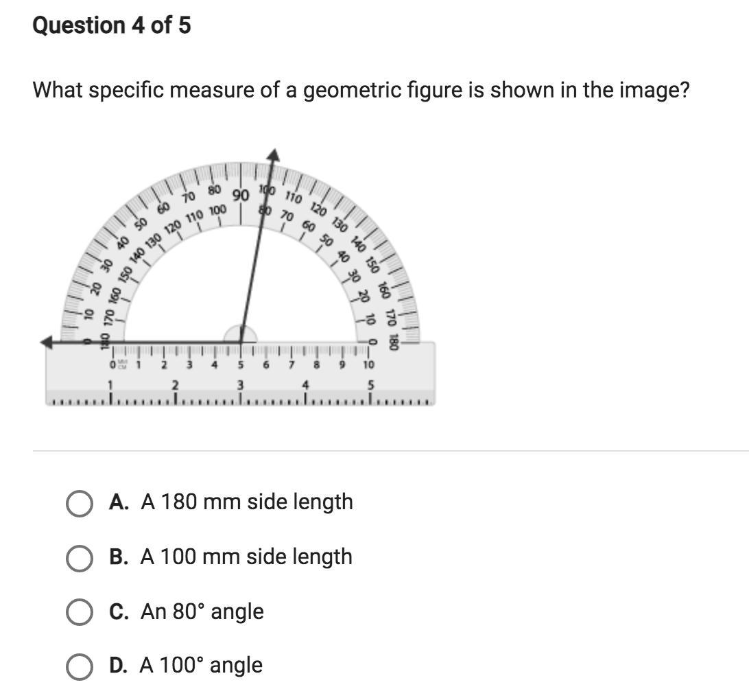Select the radio button for option B
The width and height of the screenshot is (749, 700).
tap(80, 558)
